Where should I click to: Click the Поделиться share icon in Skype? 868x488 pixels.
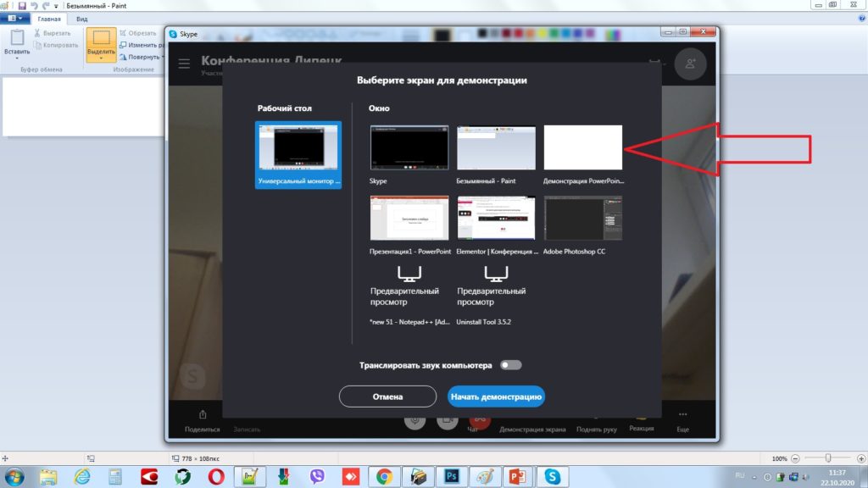click(203, 415)
